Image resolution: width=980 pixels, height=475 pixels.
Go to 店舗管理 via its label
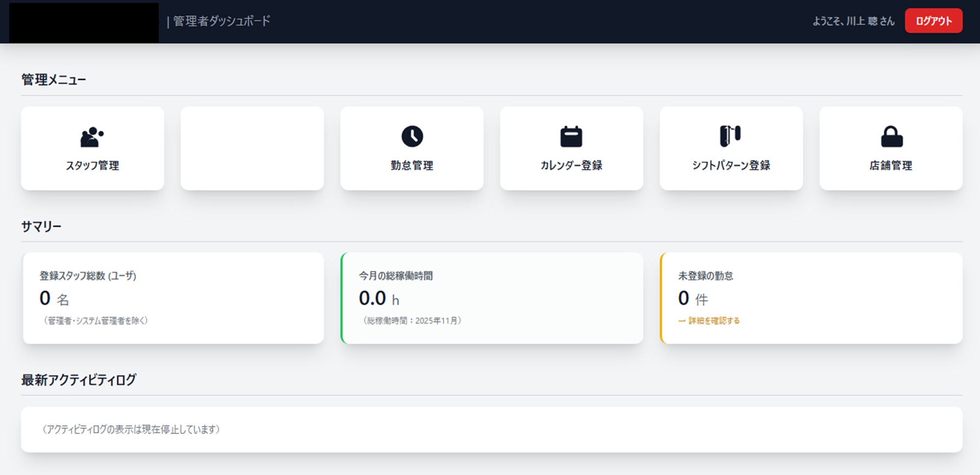click(x=891, y=166)
